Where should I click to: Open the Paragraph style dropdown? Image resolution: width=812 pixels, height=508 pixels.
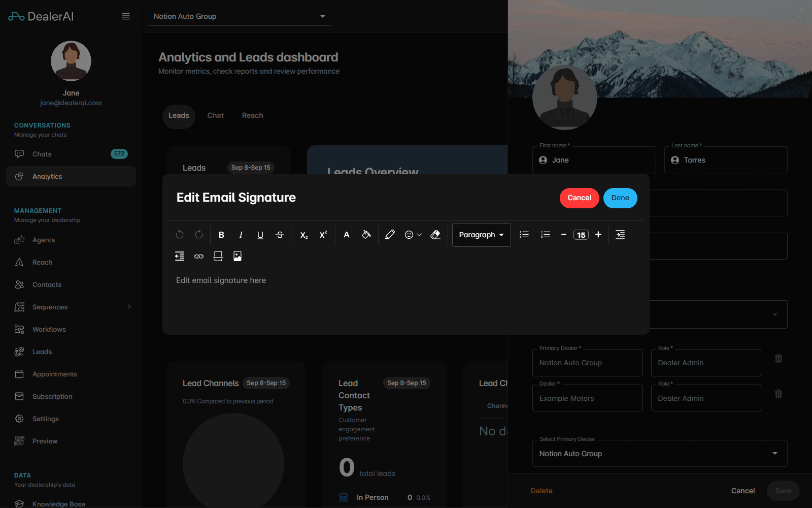coord(481,235)
